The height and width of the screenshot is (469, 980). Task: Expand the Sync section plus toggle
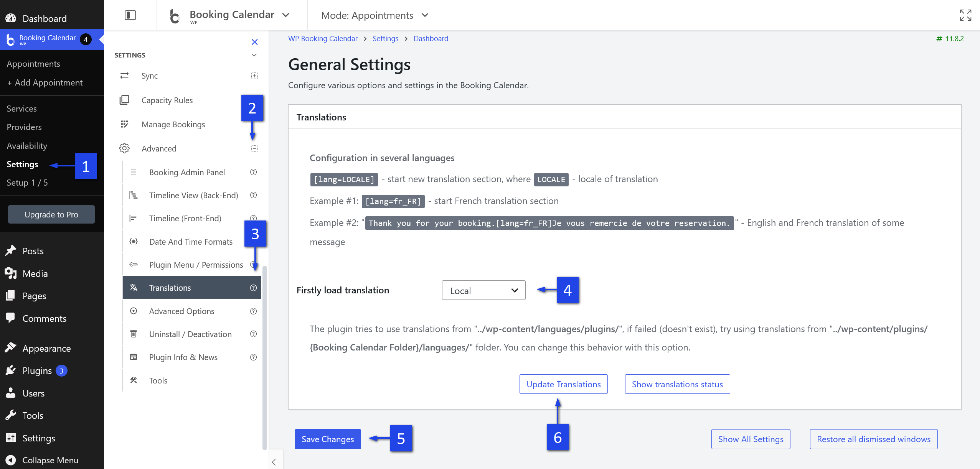pyautogui.click(x=254, y=76)
